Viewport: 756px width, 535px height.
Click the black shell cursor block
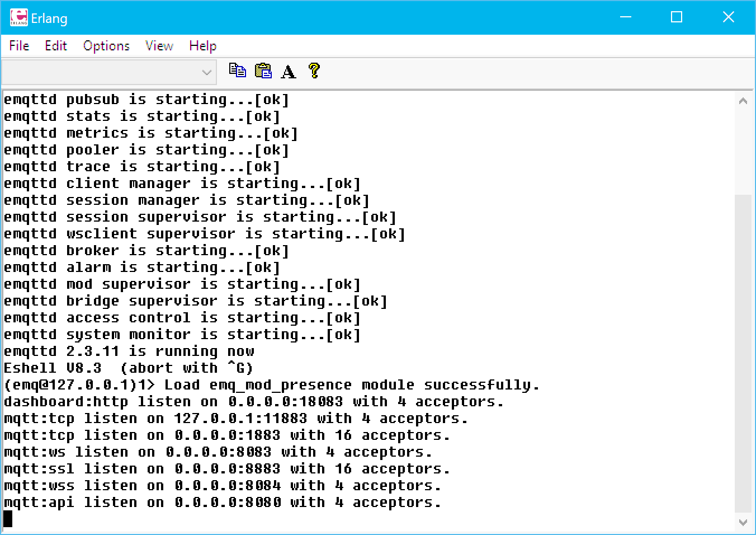click(8, 519)
